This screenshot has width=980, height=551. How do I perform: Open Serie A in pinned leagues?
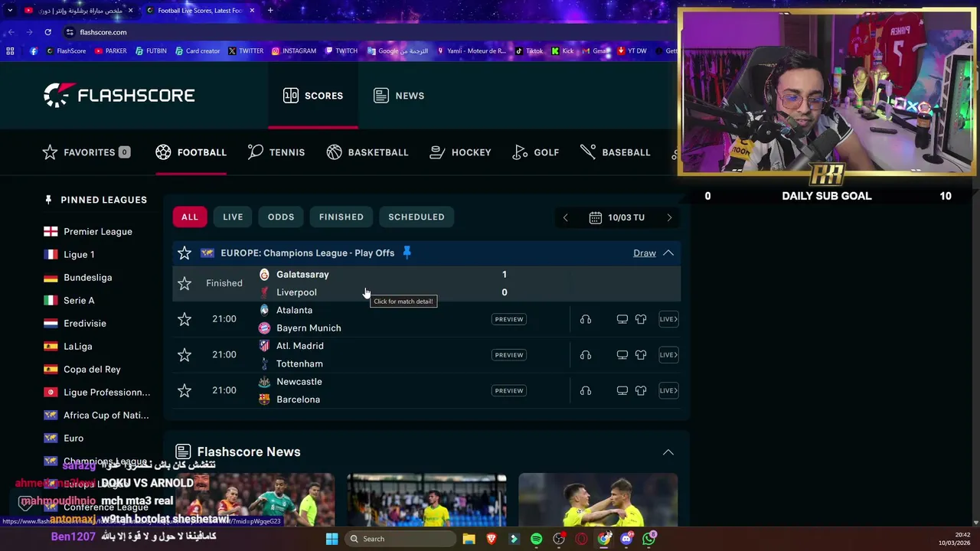(x=69, y=301)
